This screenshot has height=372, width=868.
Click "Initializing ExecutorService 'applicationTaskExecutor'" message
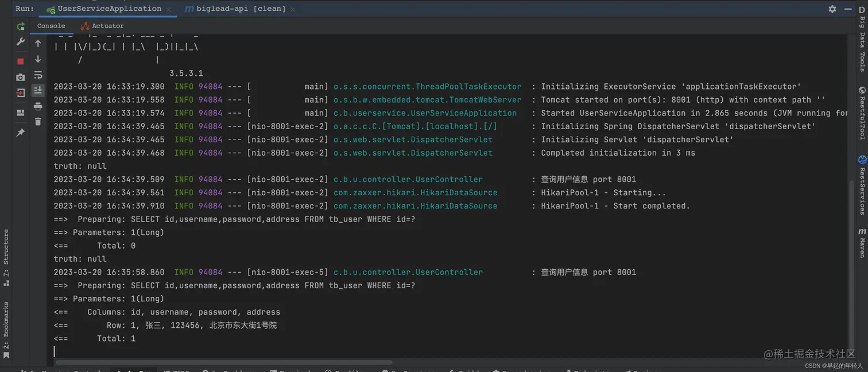point(671,87)
